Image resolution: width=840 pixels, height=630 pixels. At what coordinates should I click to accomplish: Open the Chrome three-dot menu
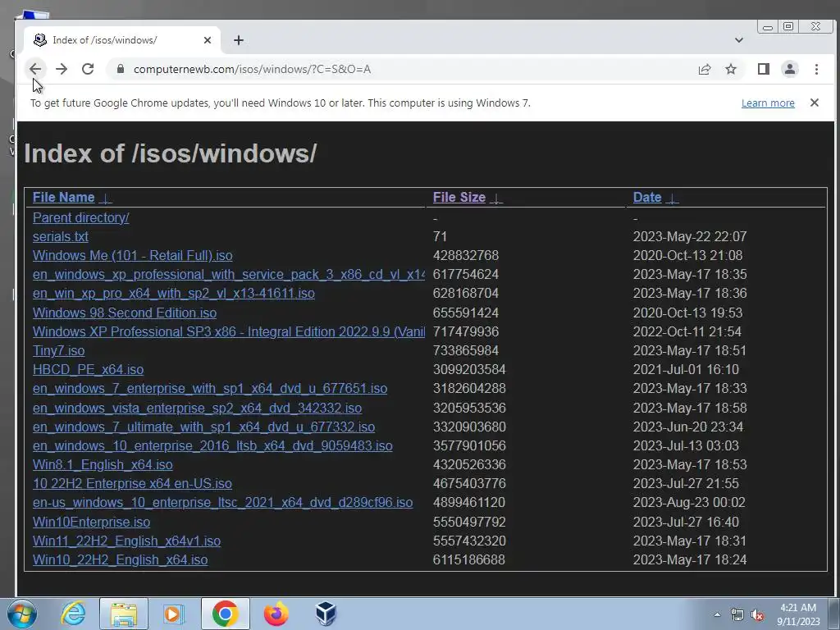pos(816,69)
